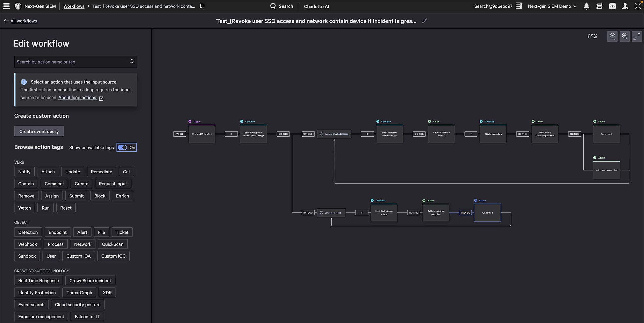
Task: Select the Undefined action node
Action: 487,213
